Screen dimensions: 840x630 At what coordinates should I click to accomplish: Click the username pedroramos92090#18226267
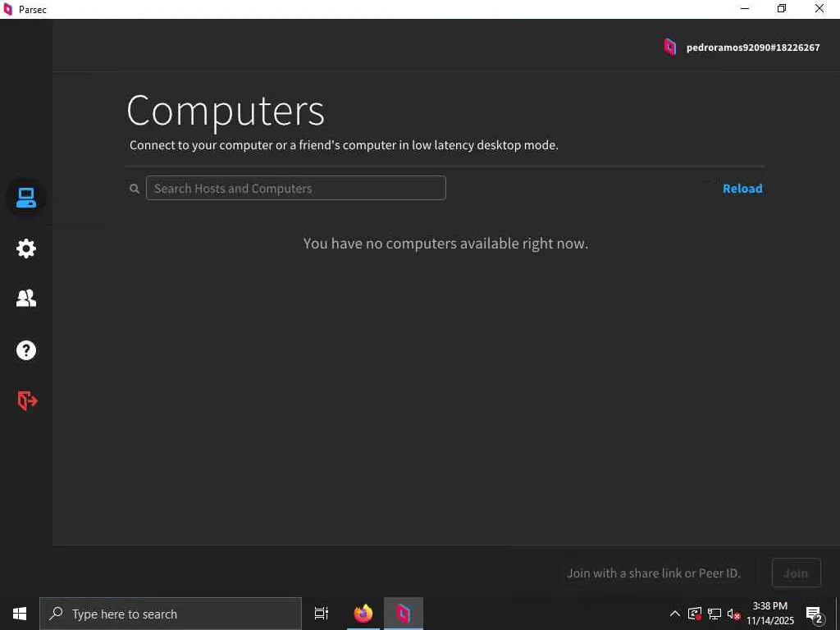tap(753, 48)
